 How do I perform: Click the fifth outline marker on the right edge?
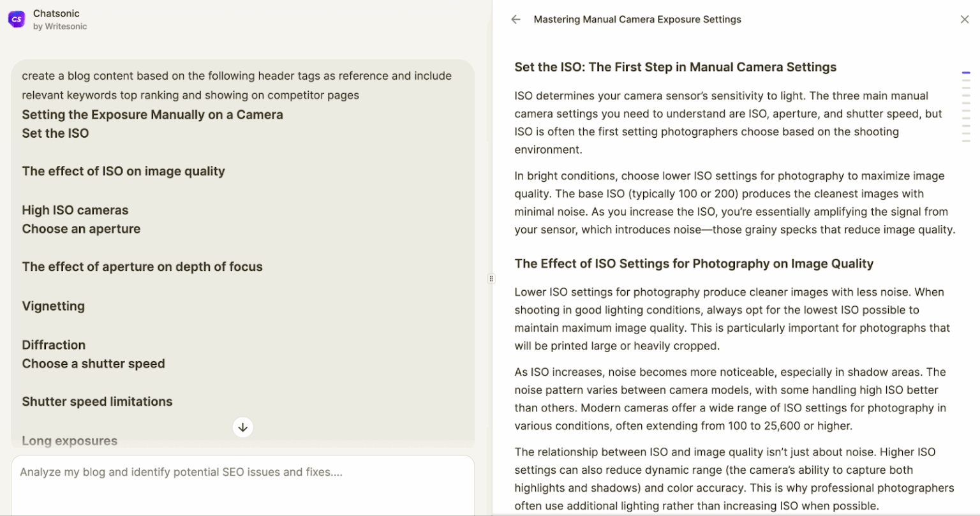pyautogui.click(x=966, y=103)
